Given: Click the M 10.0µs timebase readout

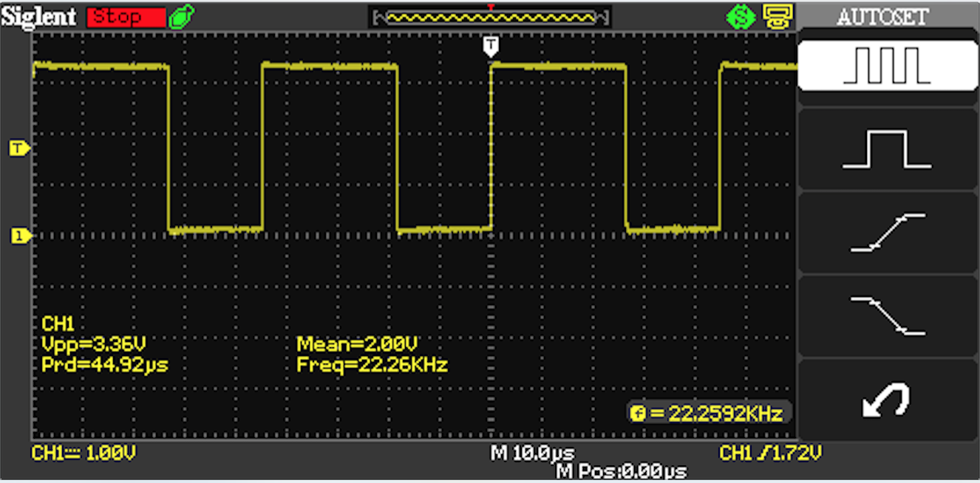Looking at the screenshot, I should tap(532, 453).
